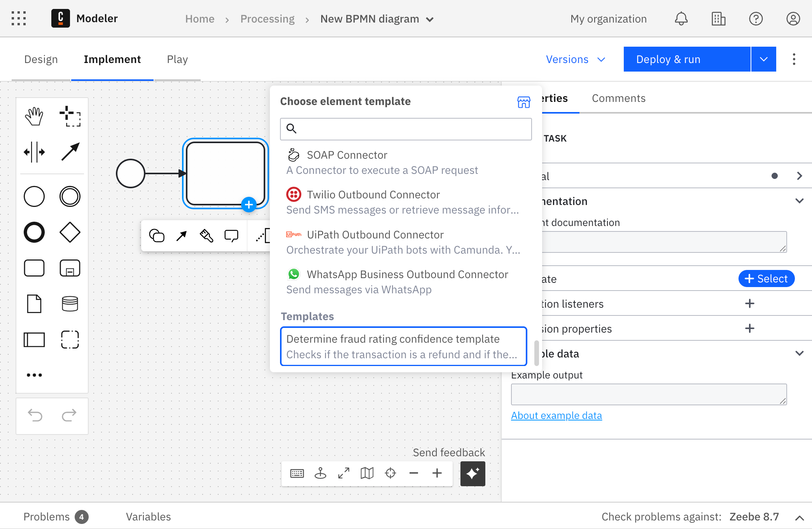
Task: Click the Select template button
Action: click(x=766, y=279)
